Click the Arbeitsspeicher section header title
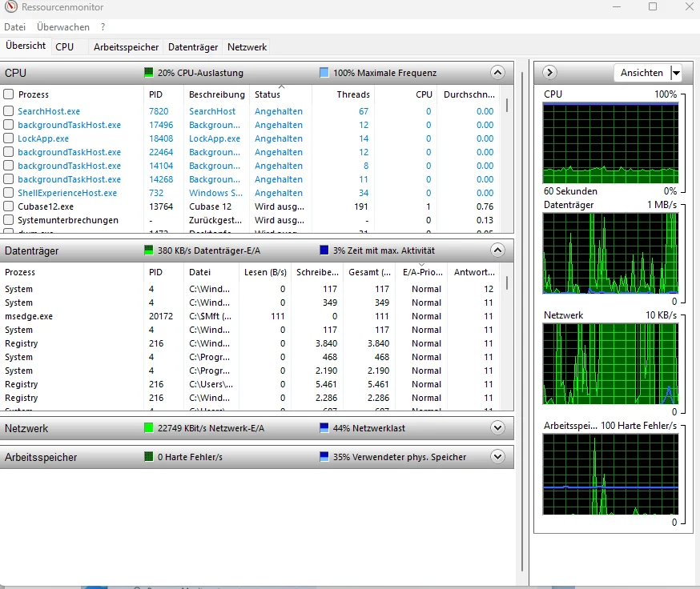 tap(41, 458)
